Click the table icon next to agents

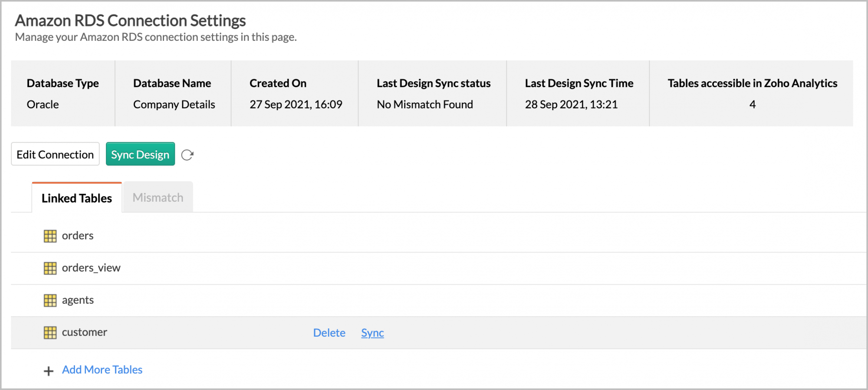pyautogui.click(x=50, y=300)
